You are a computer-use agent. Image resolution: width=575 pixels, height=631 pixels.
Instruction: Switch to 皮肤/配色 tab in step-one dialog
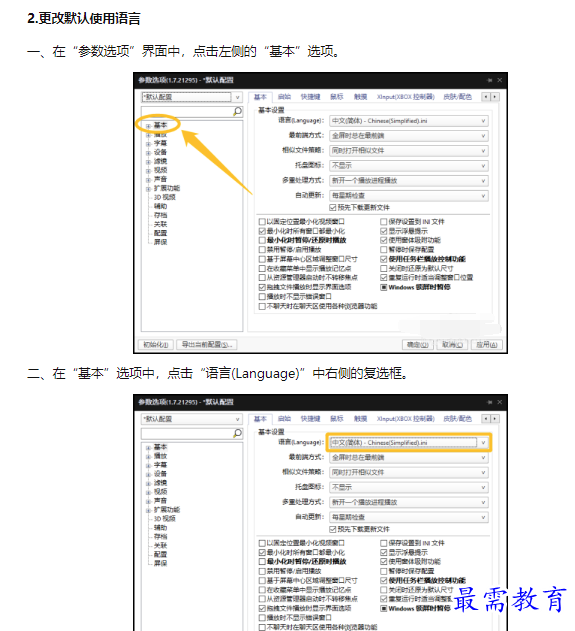457,97
